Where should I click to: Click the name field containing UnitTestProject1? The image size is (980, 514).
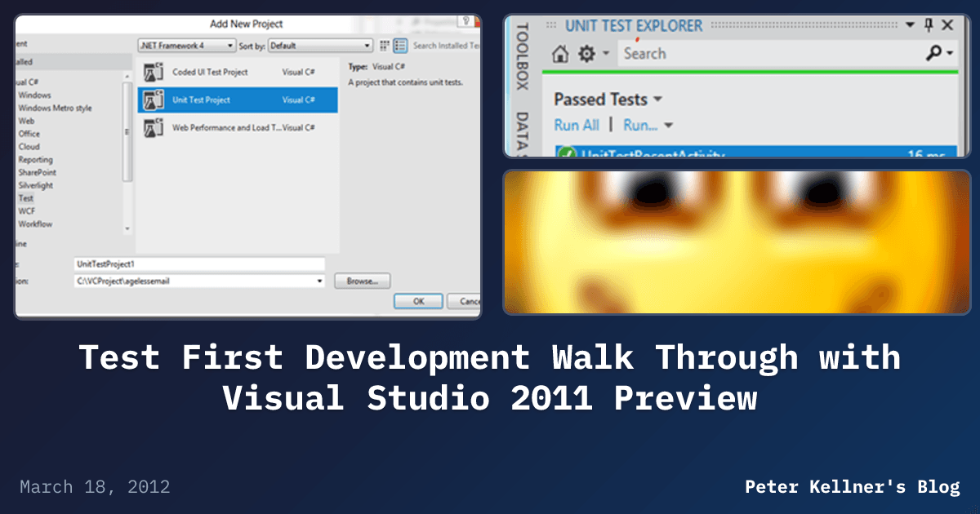pos(199,264)
